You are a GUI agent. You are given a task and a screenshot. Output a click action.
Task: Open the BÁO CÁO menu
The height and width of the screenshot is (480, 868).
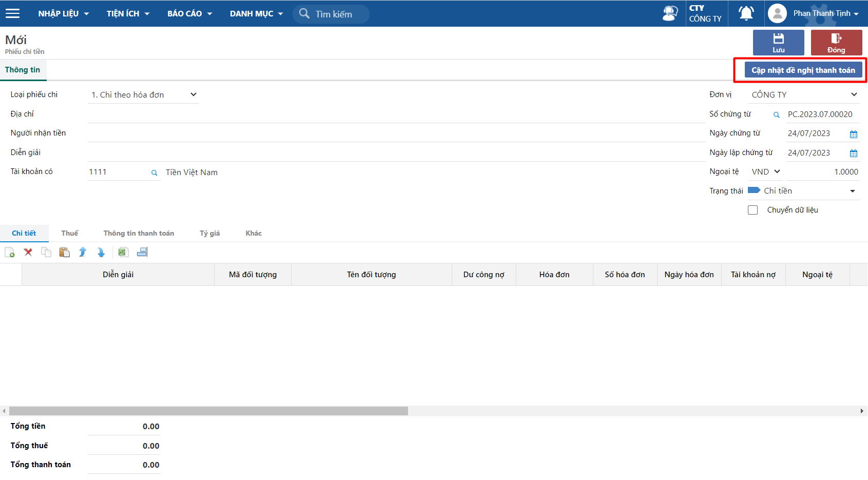(189, 13)
